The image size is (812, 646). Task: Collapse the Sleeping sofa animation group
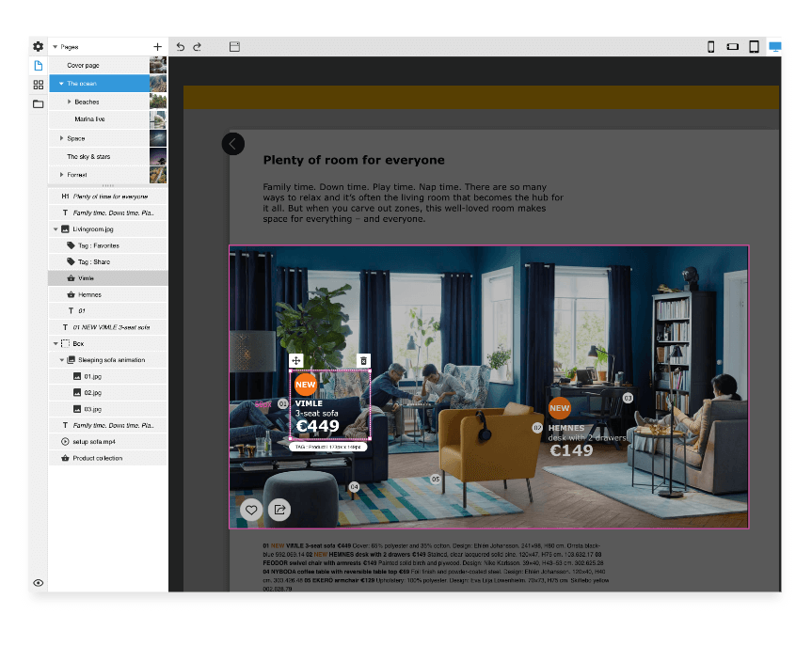click(x=61, y=360)
